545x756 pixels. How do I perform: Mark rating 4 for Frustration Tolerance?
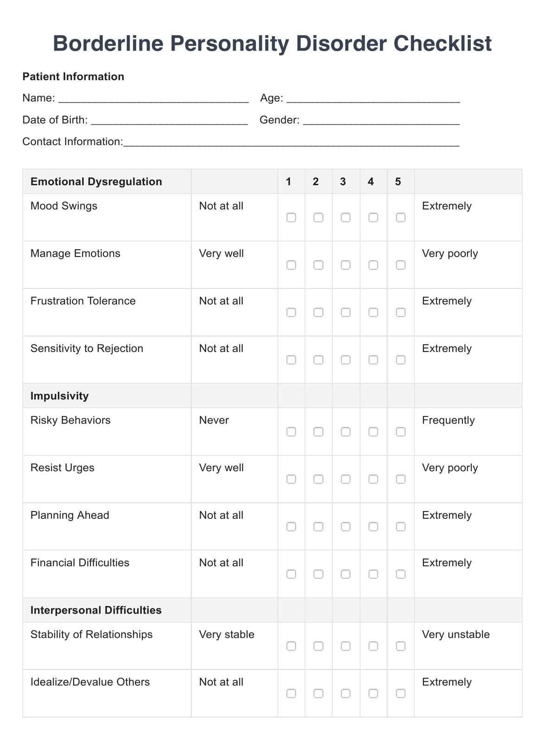click(373, 313)
